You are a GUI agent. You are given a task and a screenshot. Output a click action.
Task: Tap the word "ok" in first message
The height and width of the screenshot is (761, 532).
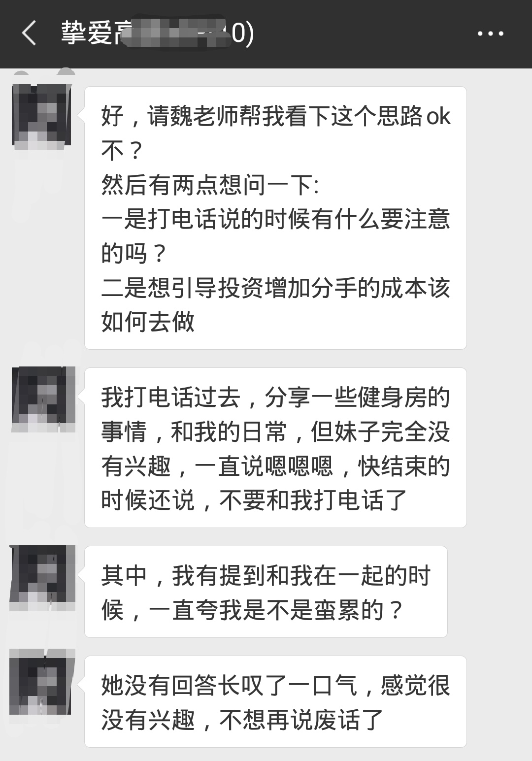pyautogui.click(x=438, y=117)
